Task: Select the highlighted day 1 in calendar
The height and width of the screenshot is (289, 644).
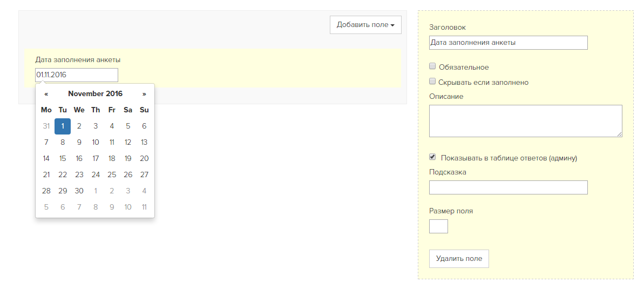Action: [63, 126]
